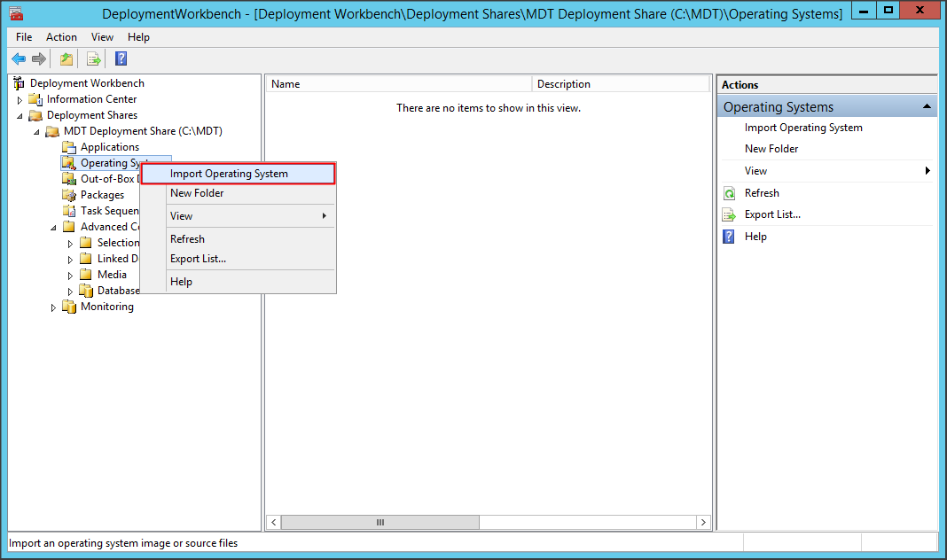
Task: Collapse the Operating Systems actions section
Action: click(927, 107)
